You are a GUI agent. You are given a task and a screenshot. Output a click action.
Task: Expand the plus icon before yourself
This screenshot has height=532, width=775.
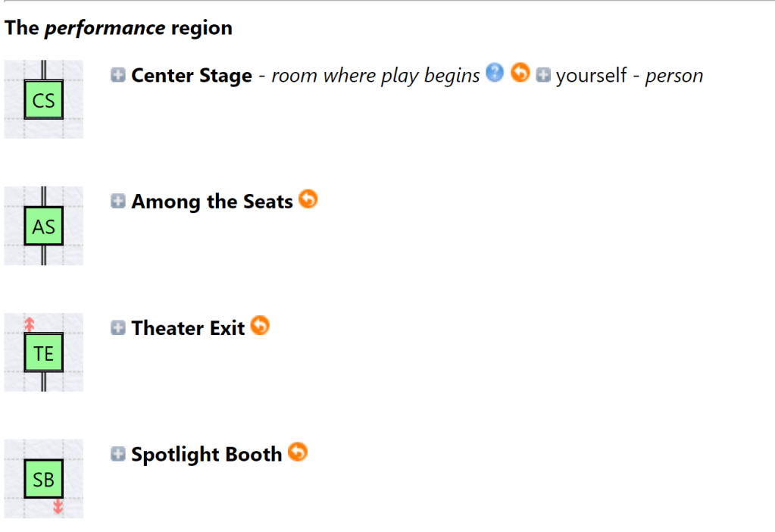pos(542,75)
